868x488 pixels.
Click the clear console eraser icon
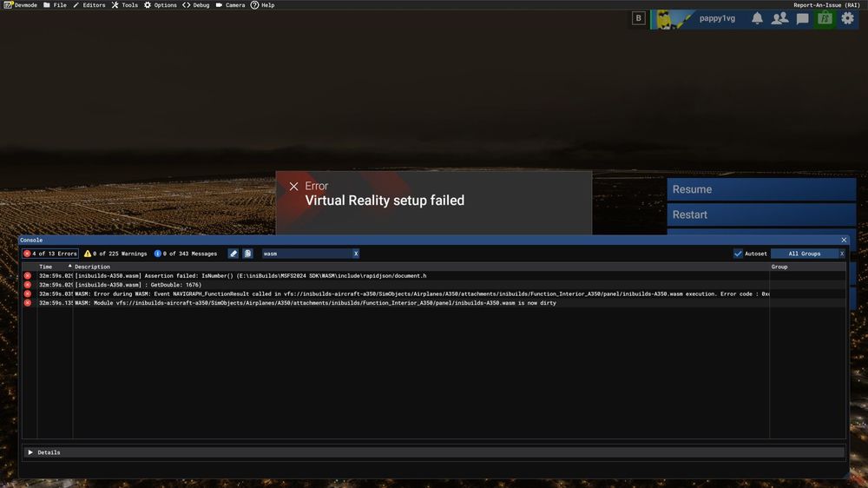[233, 254]
